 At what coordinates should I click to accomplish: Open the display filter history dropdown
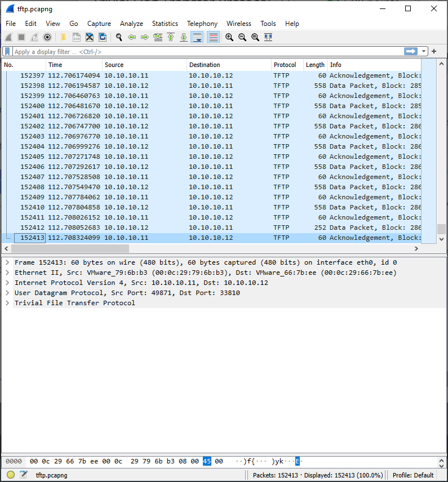(424, 51)
